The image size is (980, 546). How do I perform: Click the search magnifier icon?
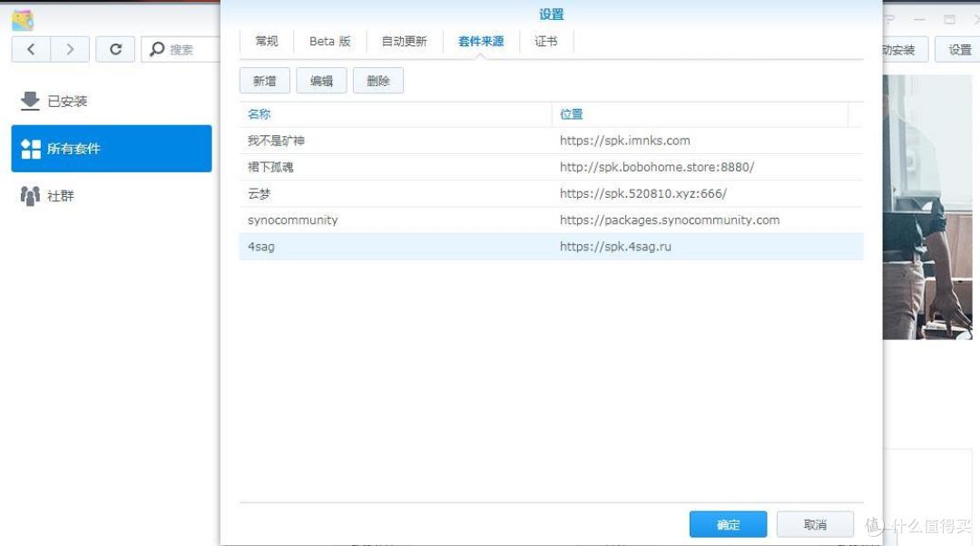157,49
